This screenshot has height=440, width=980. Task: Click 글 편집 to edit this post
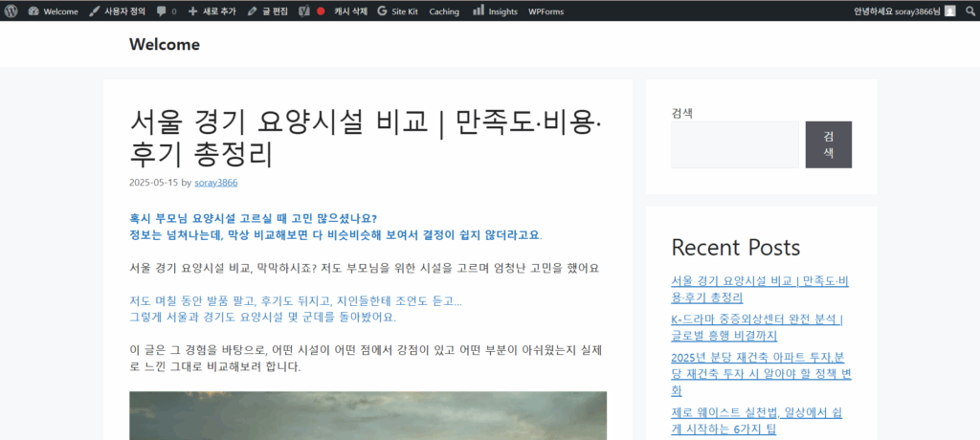pyautogui.click(x=267, y=11)
